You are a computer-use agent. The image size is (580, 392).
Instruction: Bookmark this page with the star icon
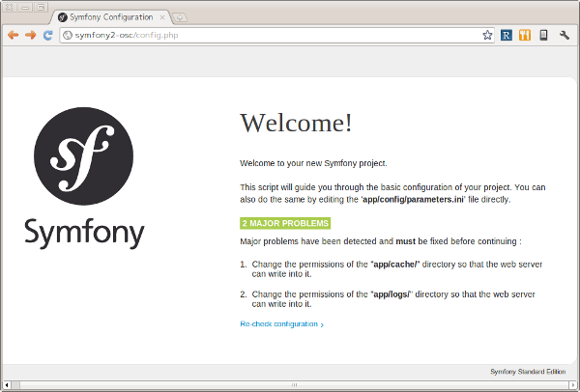click(x=487, y=35)
